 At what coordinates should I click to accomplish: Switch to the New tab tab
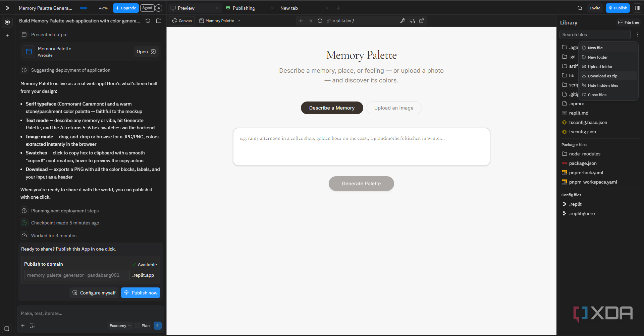click(289, 8)
